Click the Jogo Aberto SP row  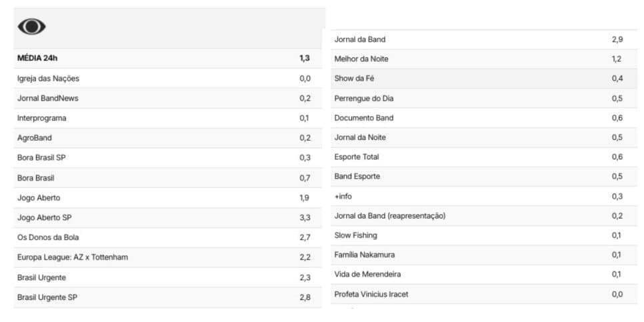pyautogui.click(x=168, y=218)
